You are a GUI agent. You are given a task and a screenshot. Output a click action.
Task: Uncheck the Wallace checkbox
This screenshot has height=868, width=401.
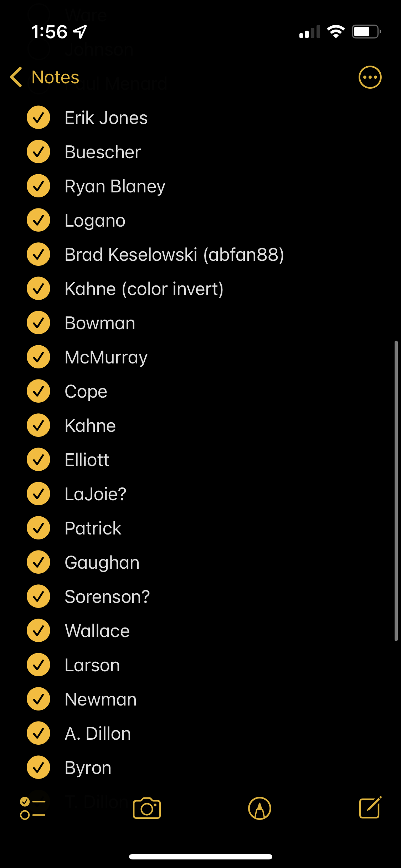[38, 631]
